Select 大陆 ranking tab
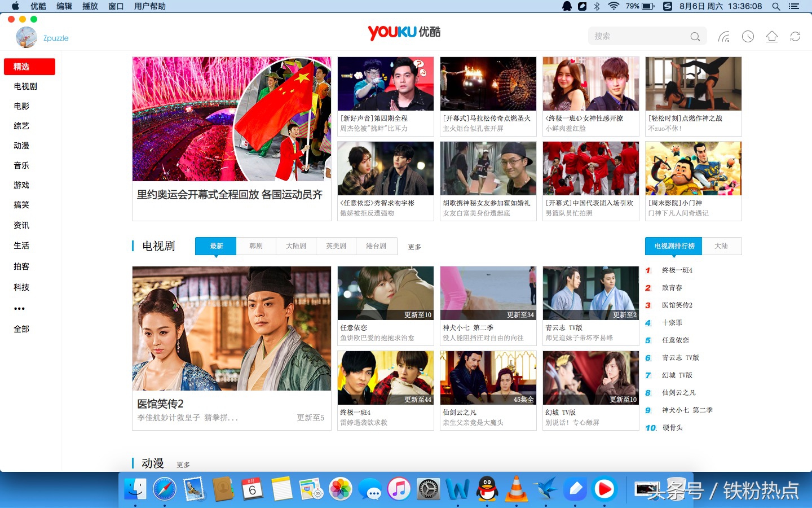Screen dimensions: 812x508 (x=721, y=246)
